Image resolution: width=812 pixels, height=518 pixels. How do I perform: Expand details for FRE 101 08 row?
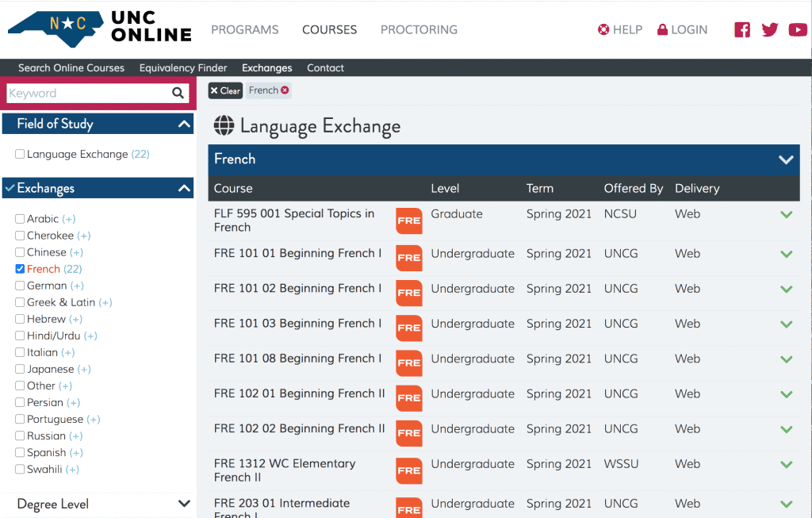click(x=787, y=359)
